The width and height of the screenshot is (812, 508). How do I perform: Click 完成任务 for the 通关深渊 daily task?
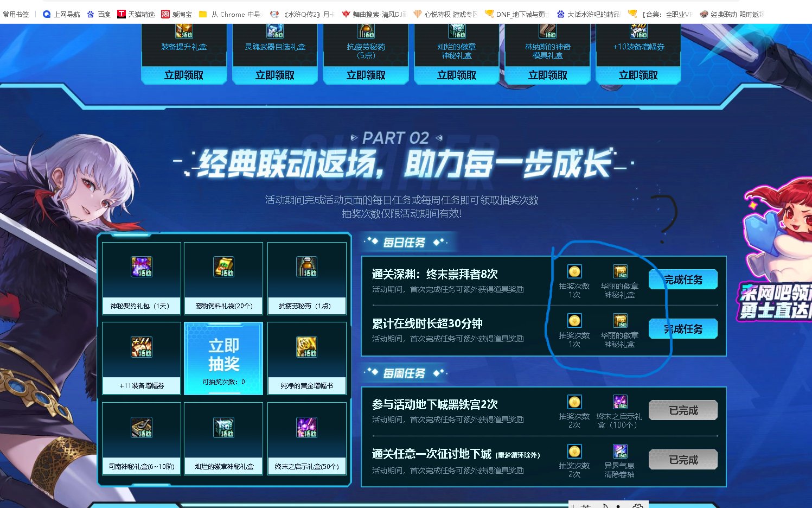click(x=682, y=279)
